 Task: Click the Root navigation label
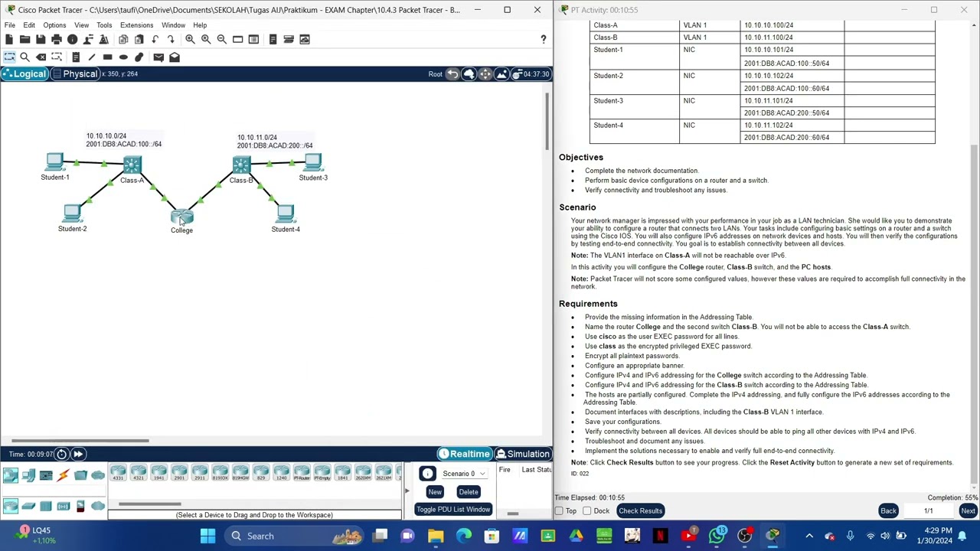click(x=435, y=74)
